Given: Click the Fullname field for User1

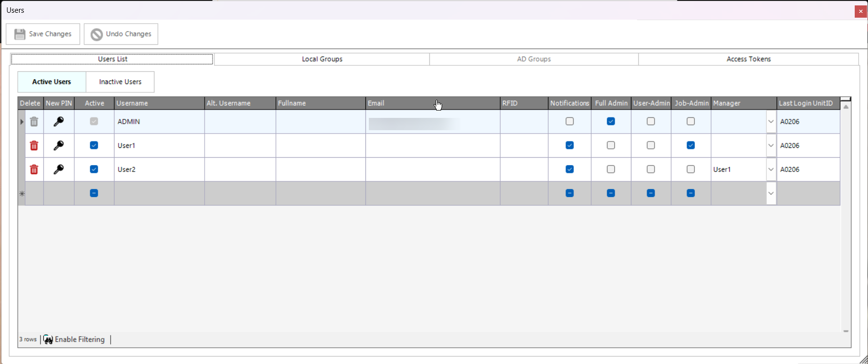Looking at the screenshot, I should (x=320, y=145).
